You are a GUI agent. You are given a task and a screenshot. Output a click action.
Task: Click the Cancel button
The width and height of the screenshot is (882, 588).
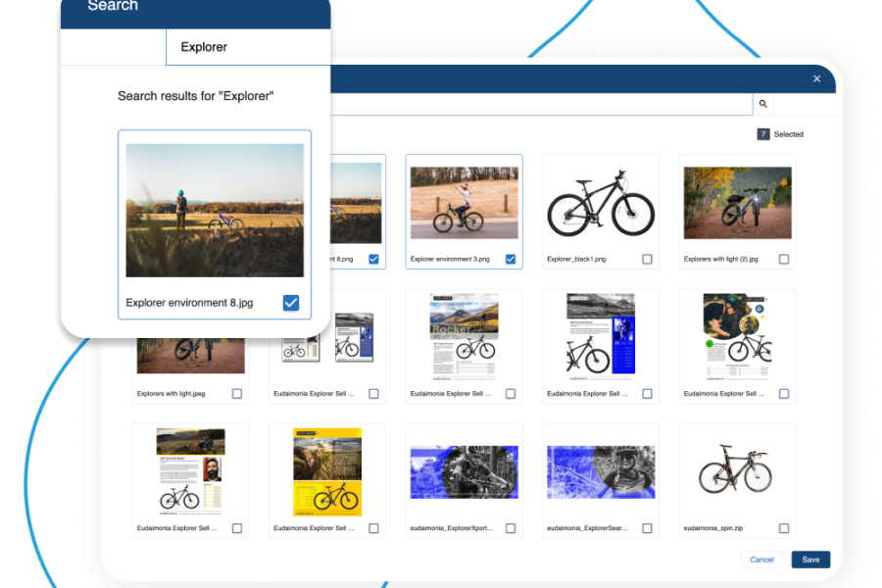[761, 560]
